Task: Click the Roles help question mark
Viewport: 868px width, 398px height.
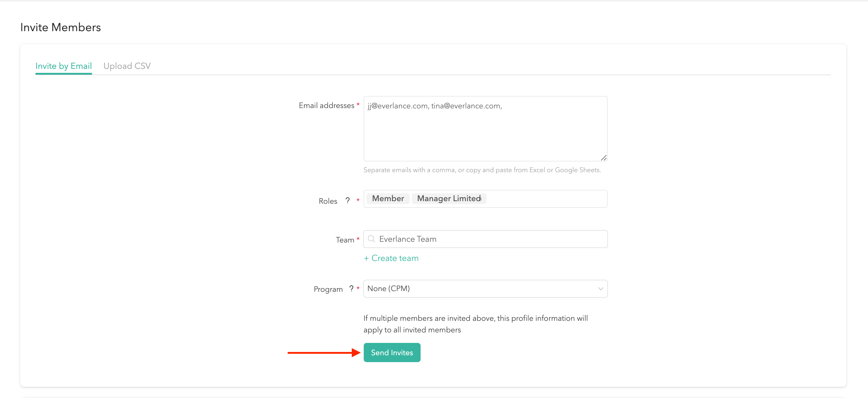Action: point(347,200)
